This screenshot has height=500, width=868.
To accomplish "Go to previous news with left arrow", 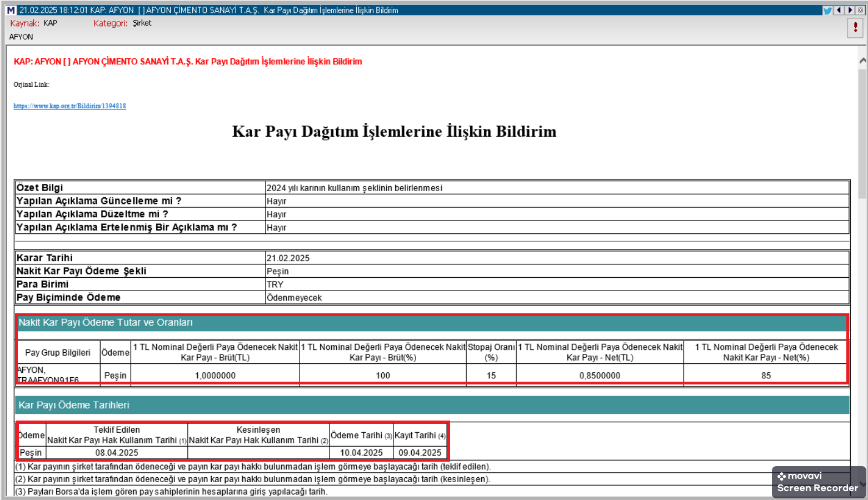I will pyautogui.click(x=839, y=10).
